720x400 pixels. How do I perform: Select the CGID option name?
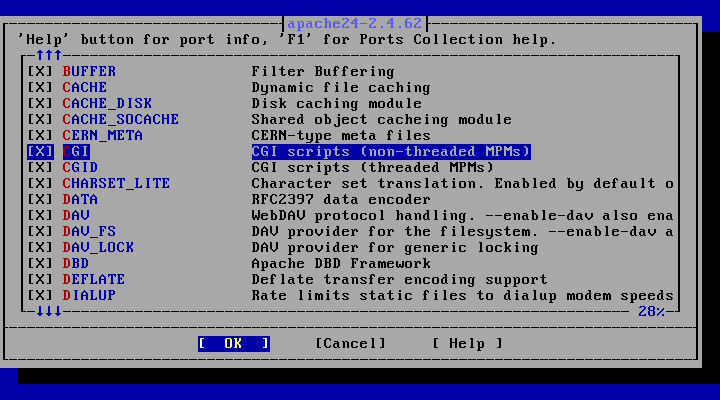80,168
